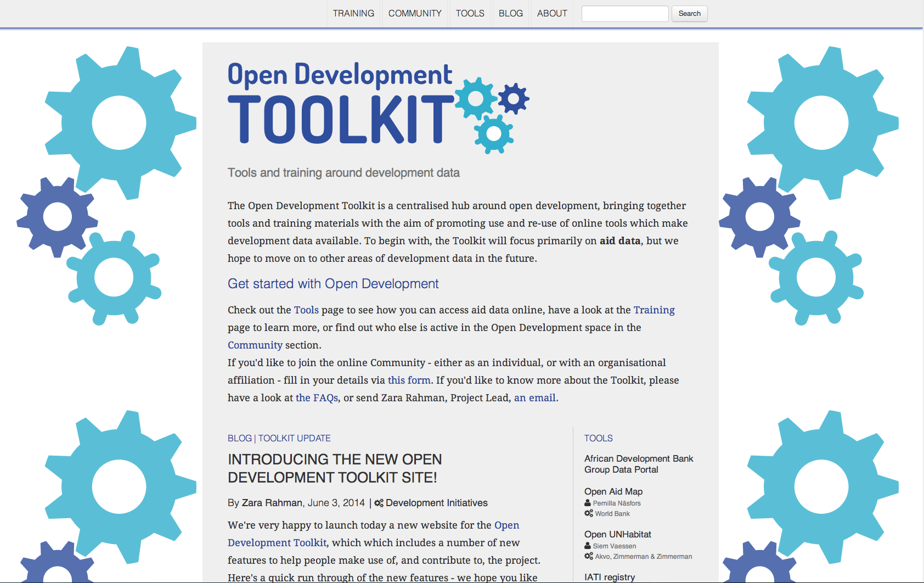This screenshot has width=924, height=583.
Task: Open the Open UNHabitat tool
Action: 618,535
